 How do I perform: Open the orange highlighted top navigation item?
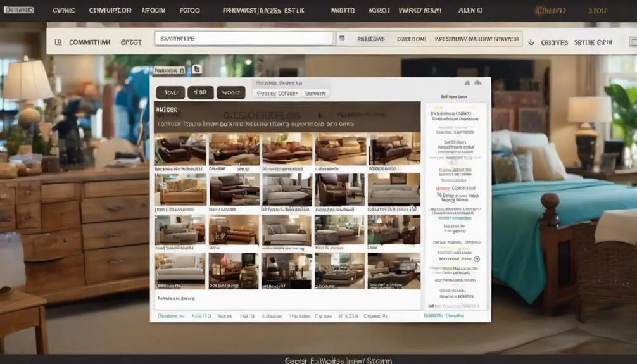(550, 11)
